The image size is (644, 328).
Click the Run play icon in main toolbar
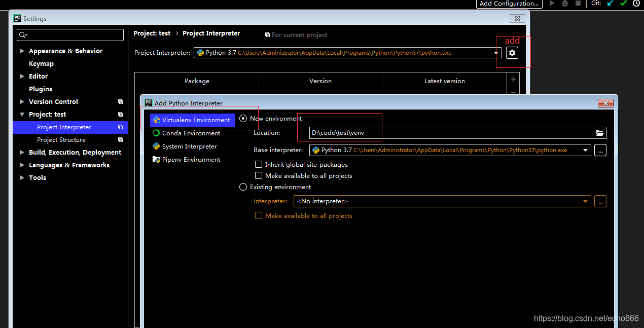pos(552,3)
